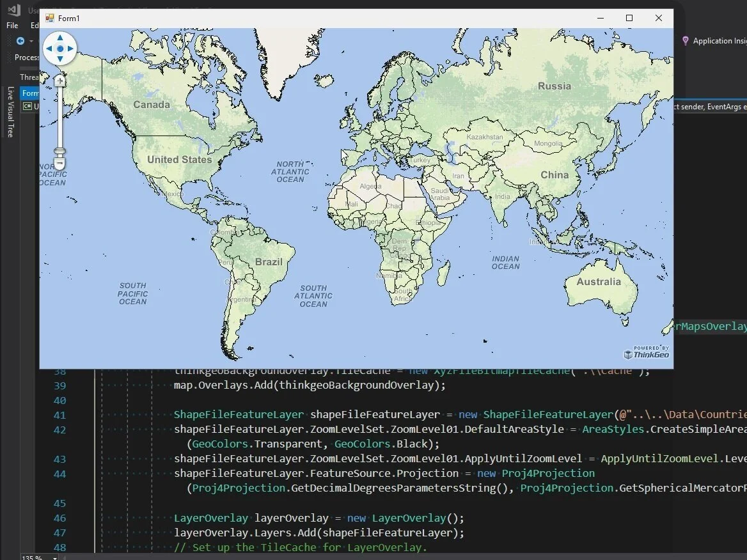This screenshot has width=747, height=560.
Task: Click 'ApplyUntilZoomLevel' enum on line 43 right
Action: pos(660,459)
